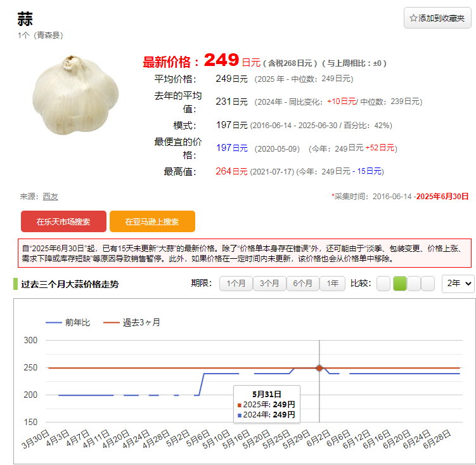Click the 5月31日 tooltip date
Screen dimensions: 476x465
[x=267, y=394]
